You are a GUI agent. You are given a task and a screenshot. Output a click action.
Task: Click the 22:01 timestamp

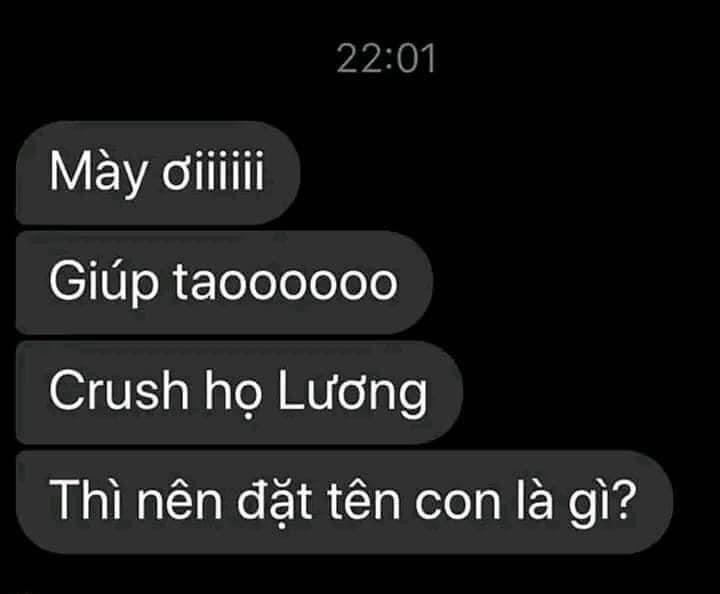click(386, 59)
